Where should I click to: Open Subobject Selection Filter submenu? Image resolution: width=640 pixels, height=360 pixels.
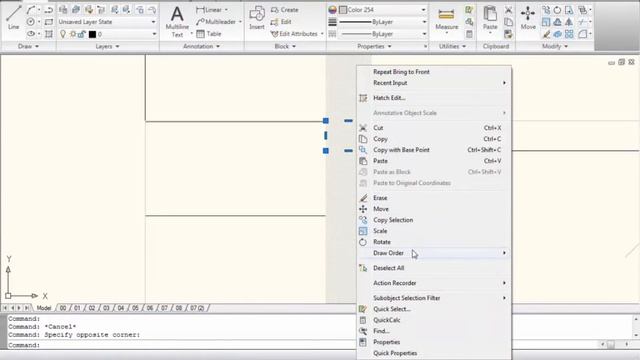point(434,298)
